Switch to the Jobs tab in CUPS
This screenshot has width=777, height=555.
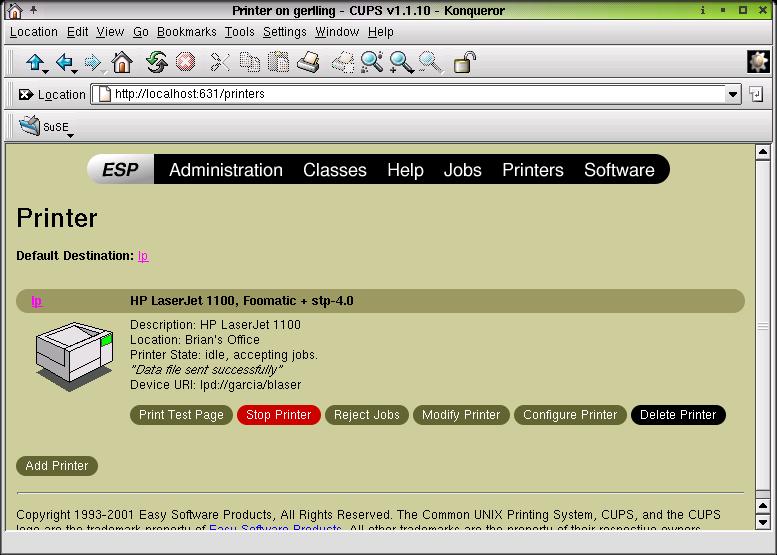pos(462,170)
